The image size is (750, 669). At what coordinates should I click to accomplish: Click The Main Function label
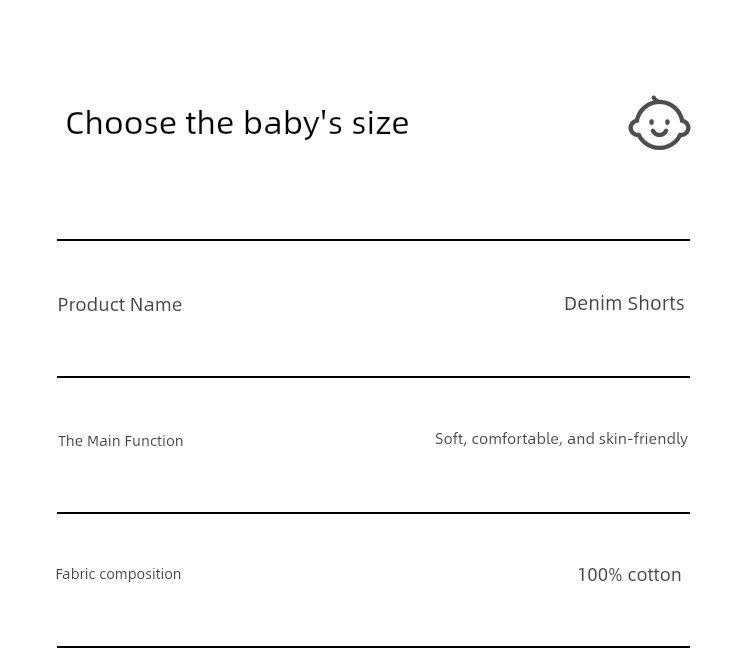[x=121, y=441]
